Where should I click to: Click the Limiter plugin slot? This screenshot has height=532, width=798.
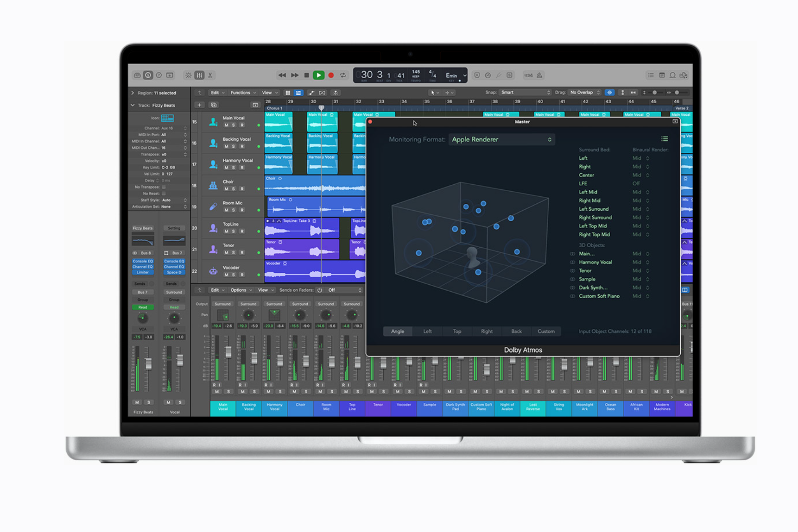point(143,273)
